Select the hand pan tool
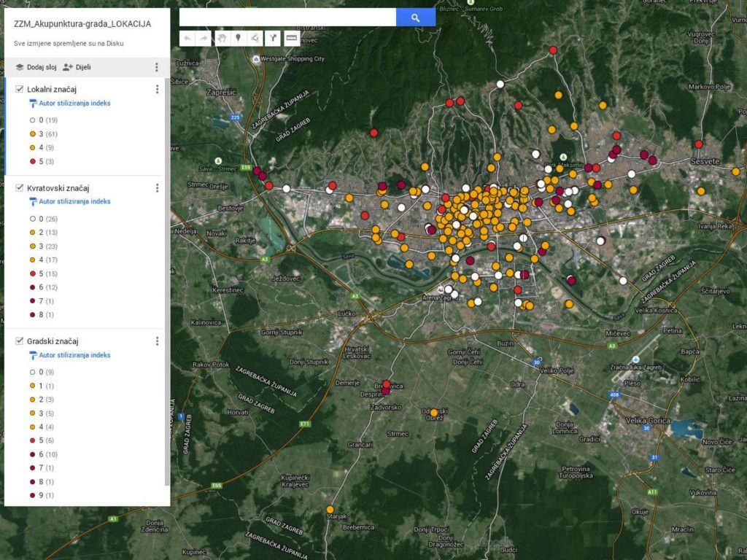 point(222,38)
